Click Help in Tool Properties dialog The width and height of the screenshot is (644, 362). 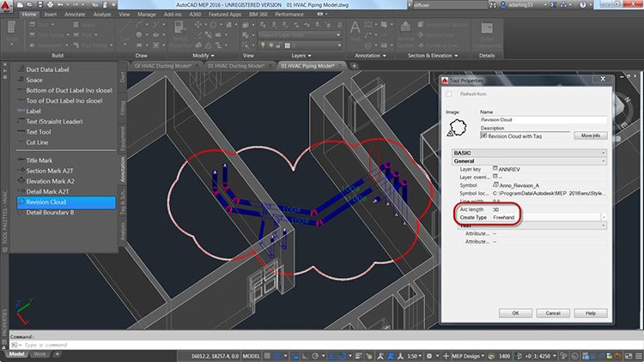tap(590, 313)
